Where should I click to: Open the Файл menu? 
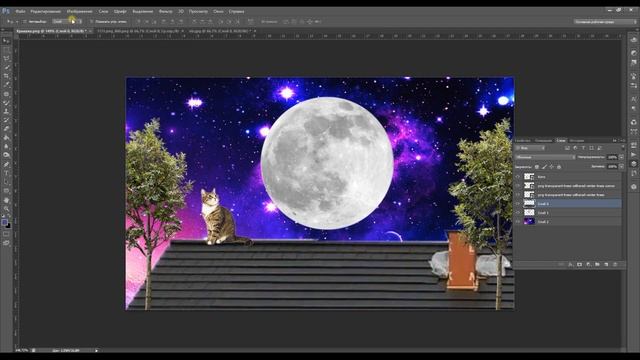(x=20, y=11)
